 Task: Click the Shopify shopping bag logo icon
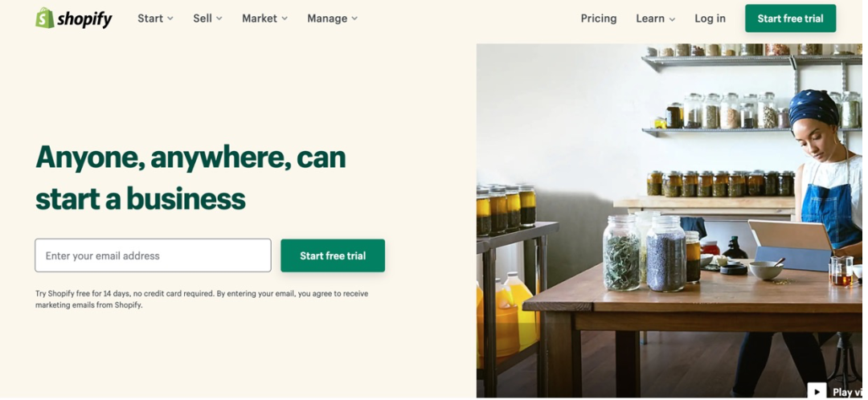[45, 18]
